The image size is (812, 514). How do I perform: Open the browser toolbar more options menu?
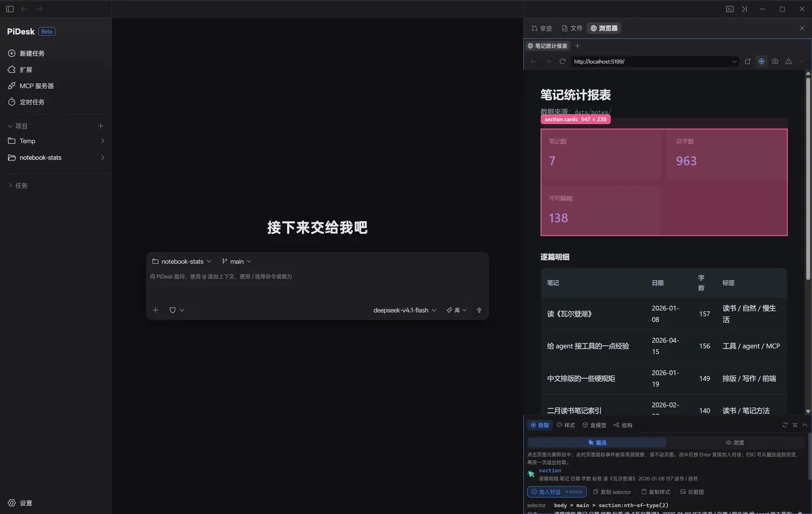coord(802,61)
